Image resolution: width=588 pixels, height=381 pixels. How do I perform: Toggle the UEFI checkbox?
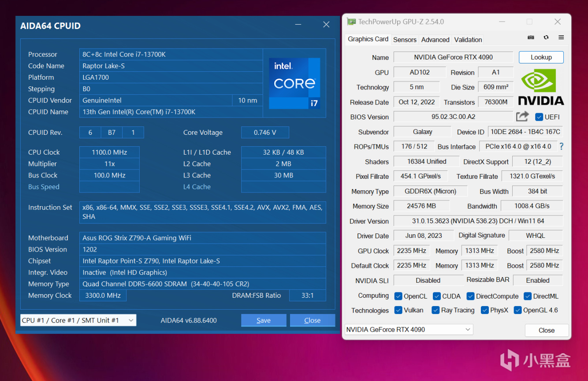click(x=539, y=117)
